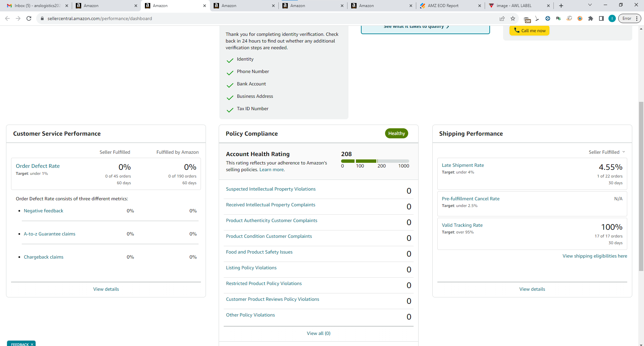Click Learn more under Account Health Rating
Viewport: 644px width, 346px height.
click(272, 170)
